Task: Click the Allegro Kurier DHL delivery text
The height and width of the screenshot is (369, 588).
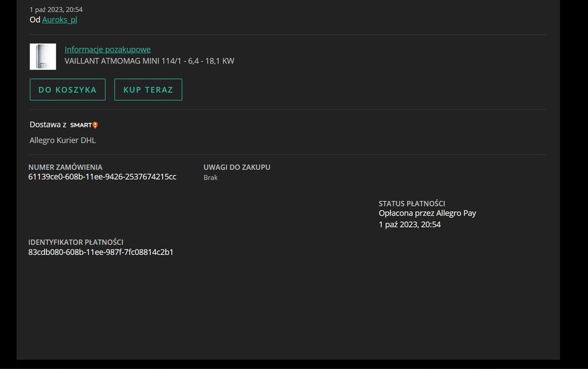Action: [63, 141]
